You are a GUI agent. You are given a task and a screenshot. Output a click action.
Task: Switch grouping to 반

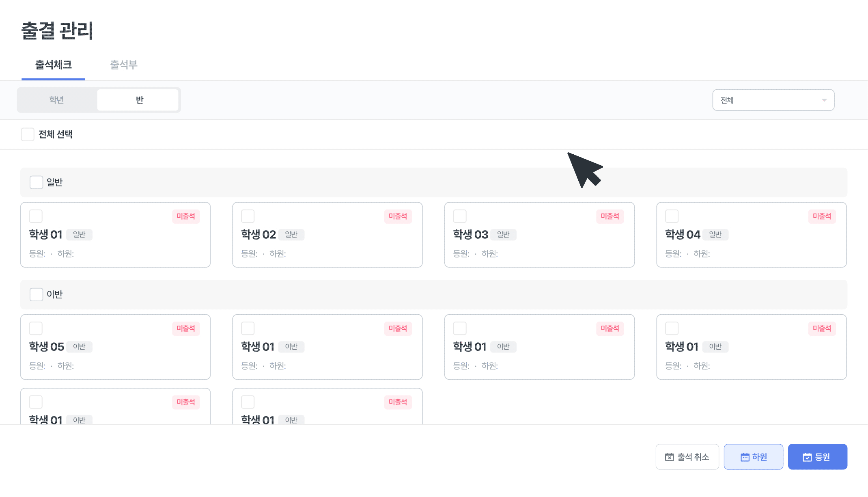click(139, 100)
